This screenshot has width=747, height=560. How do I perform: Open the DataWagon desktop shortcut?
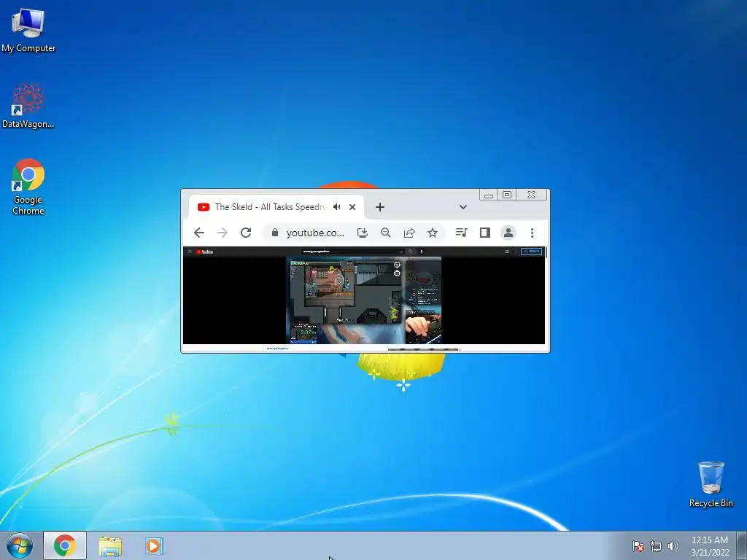(28, 106)
